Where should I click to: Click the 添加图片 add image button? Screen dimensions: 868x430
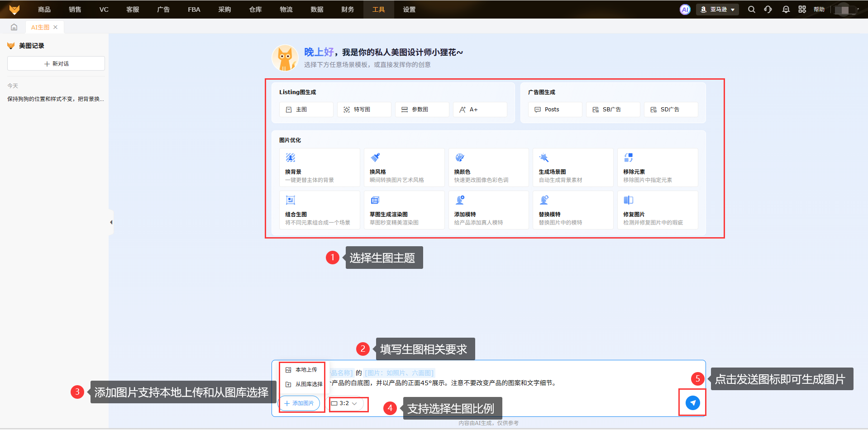coord(299,403)
